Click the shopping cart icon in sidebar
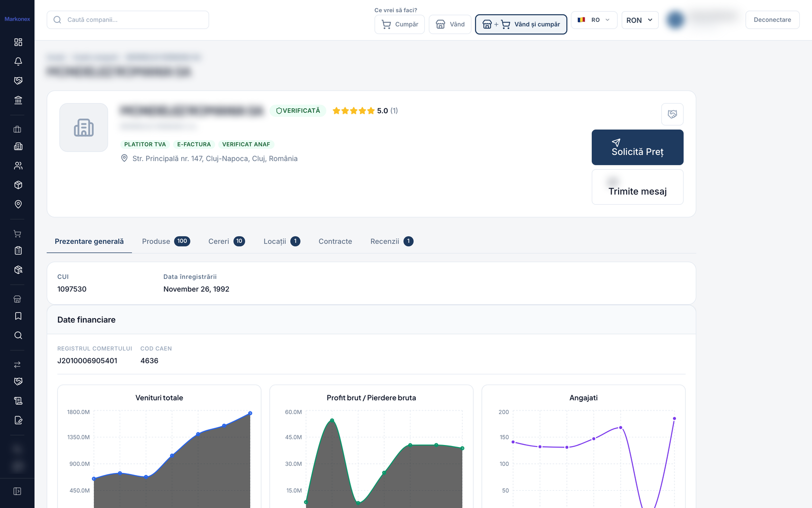812x508 pixels. [17, 234]
